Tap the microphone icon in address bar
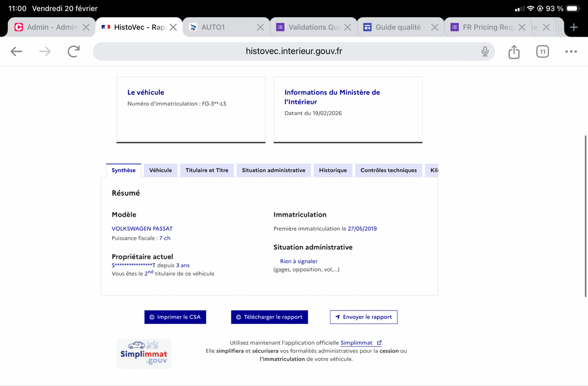Screen dimensions: 588x386 485,51
